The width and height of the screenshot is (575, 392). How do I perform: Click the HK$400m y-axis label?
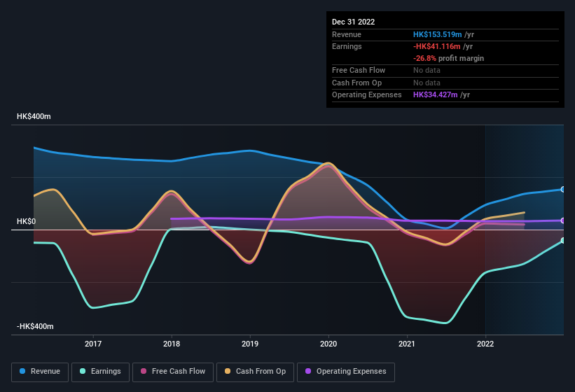34,116
